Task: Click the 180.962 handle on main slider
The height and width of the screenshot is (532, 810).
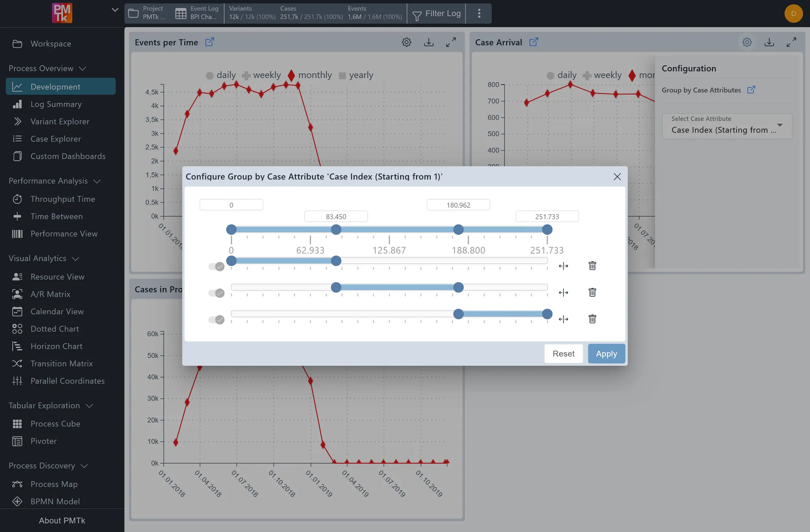Action: 458,230
